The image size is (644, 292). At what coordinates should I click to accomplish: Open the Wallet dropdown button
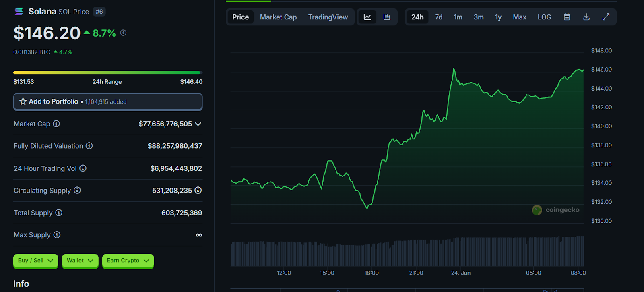(x=80, y=261)
